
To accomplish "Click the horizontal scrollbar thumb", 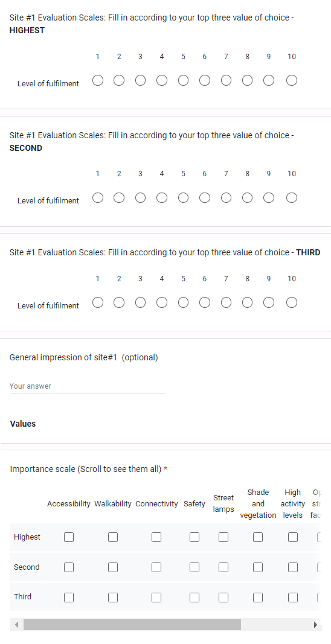I will click(x=132, y=625).
